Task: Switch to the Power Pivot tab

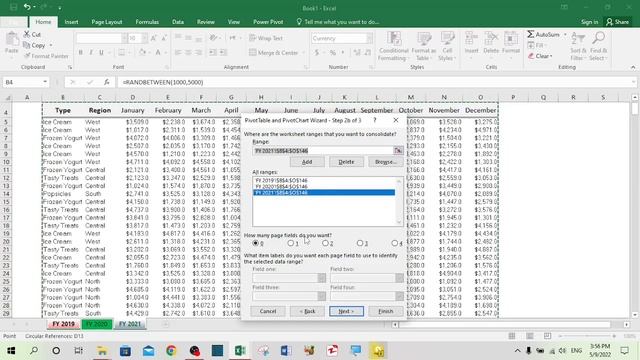Action: [x=268, y=22]
